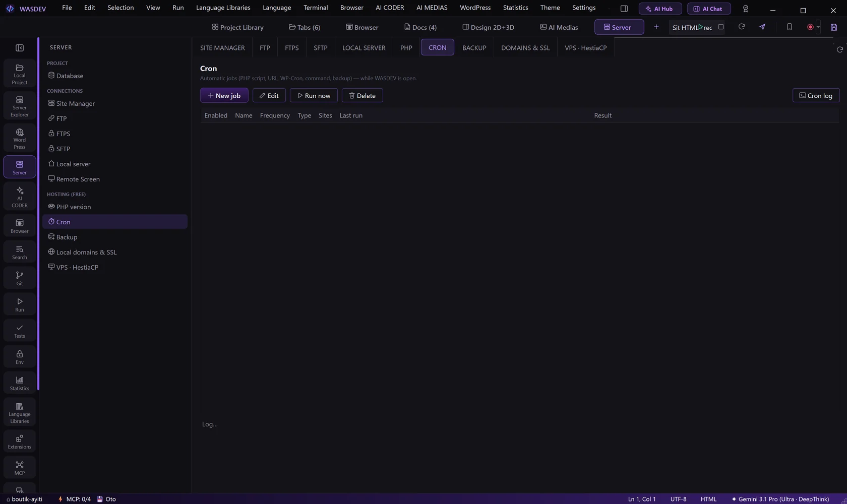Open the AI MEDIAS menu
847x504 pixels.
click(432, 8)
